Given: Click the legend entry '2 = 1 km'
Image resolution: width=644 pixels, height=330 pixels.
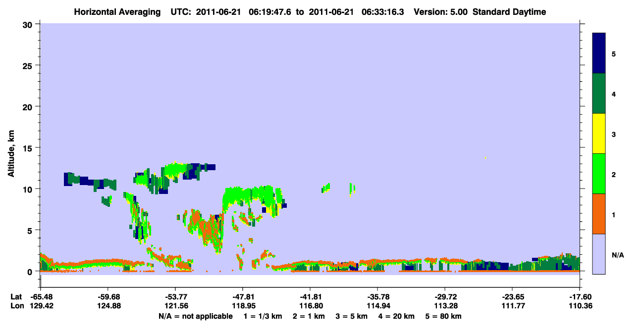Looking at the screenshot, I should [x=309, y=316].
